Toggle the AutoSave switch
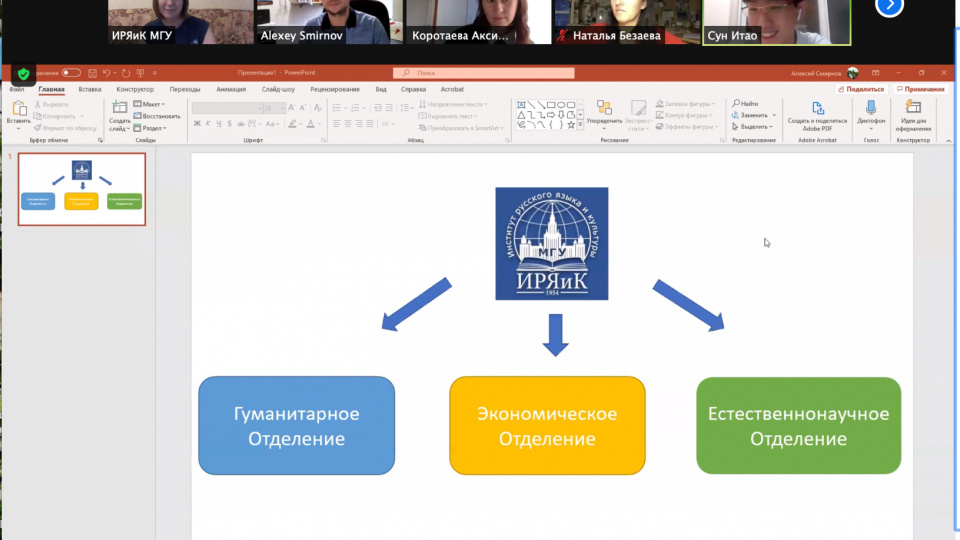The height and width of the screenshot is (540, 960). click(x=71, y=73)
